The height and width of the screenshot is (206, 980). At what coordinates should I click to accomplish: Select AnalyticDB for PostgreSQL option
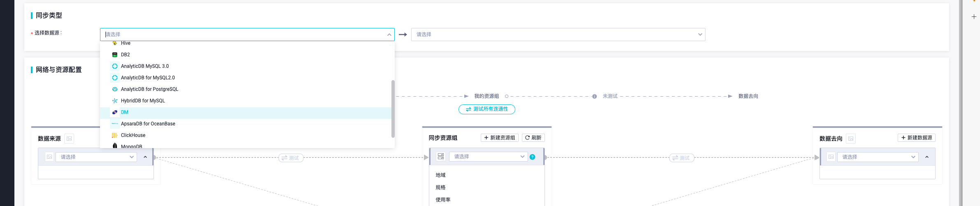[x=246, y=89]
